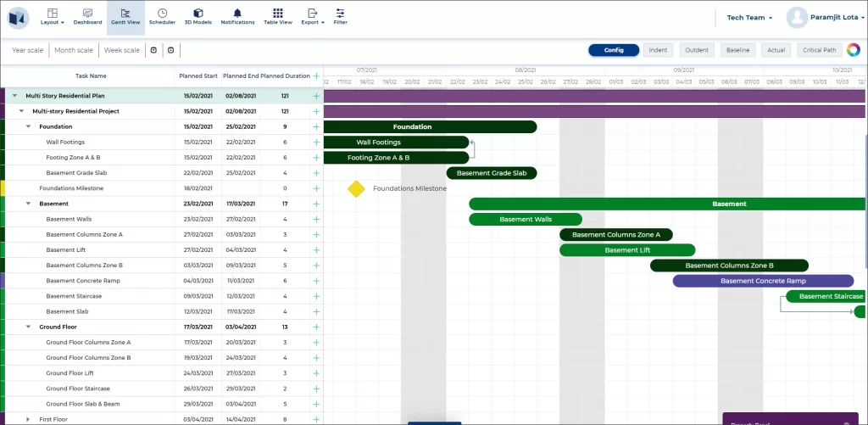Toggle the Critical Path display

tap(820, 50)
